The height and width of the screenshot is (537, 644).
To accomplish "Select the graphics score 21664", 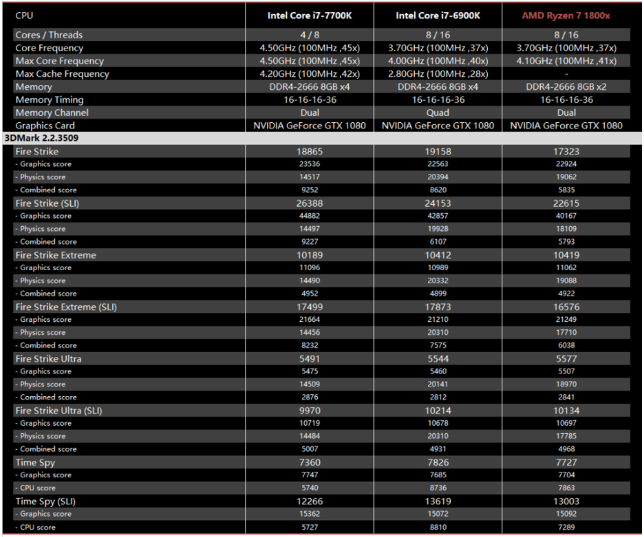I will (x=310, y=319).
